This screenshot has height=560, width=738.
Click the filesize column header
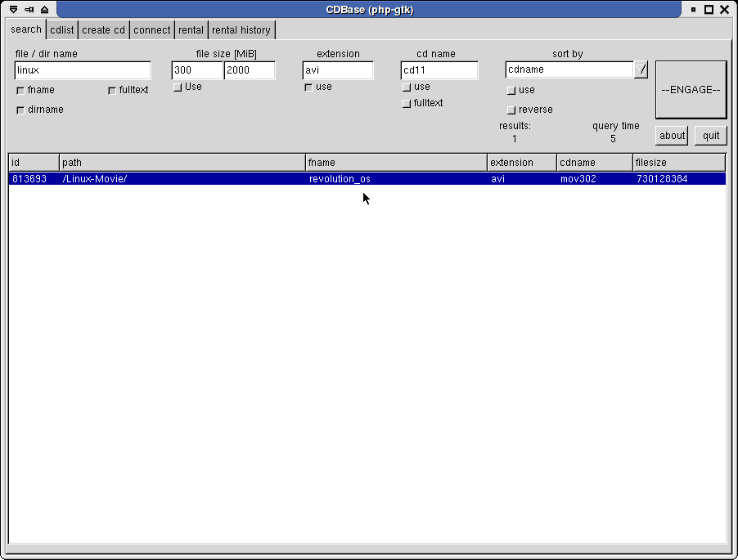click(678, 163)
